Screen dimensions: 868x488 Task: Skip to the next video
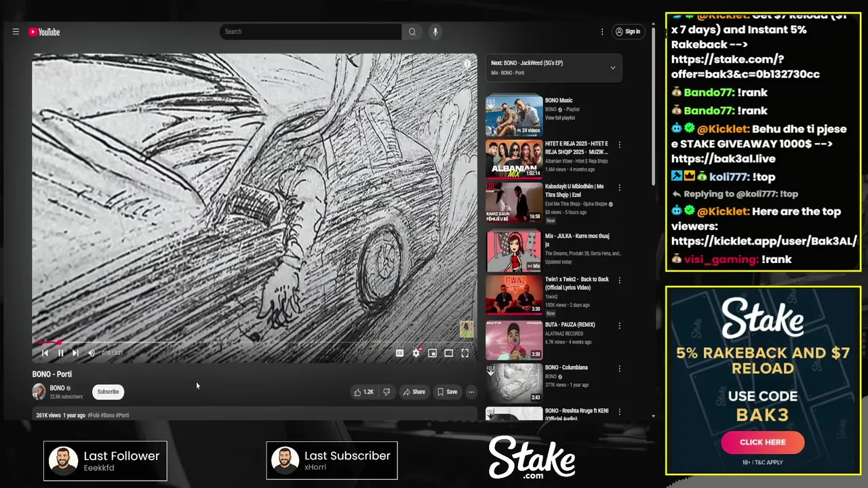[x=75, y=353]
